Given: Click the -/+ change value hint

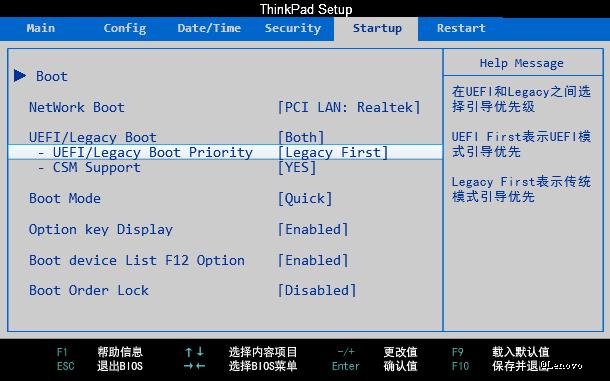Looking at the screenshot, I should 377,352.
